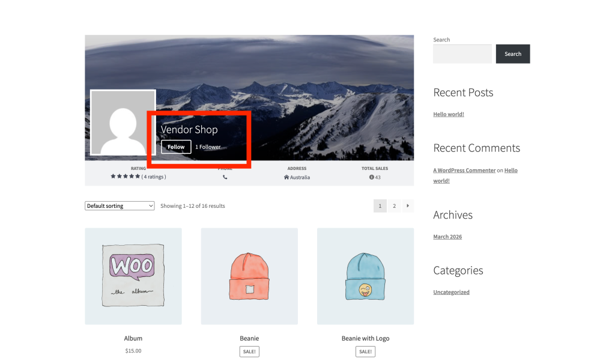The height and width of the screenshot is (364, 615).
Task: Open March 2026 archive link
Action: click(x=447, y=237)
